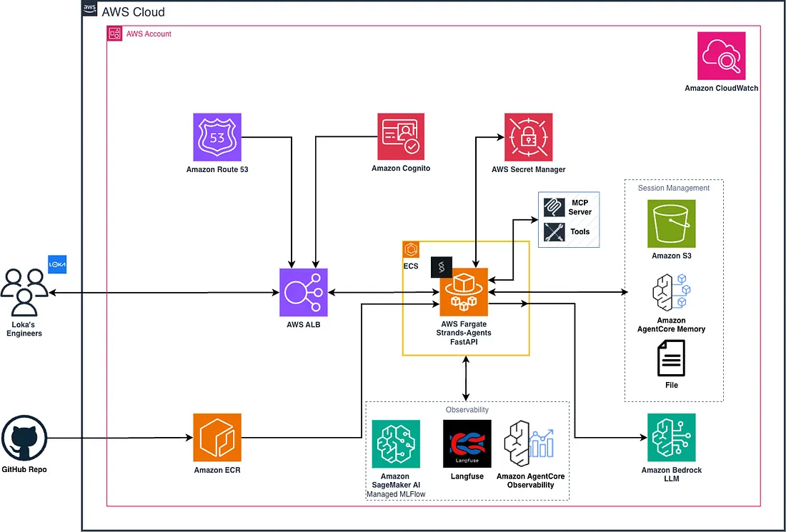This screenshot has height=532, width=786.
Task: Select the AWS Secret Manager icon
Action: 528,137
